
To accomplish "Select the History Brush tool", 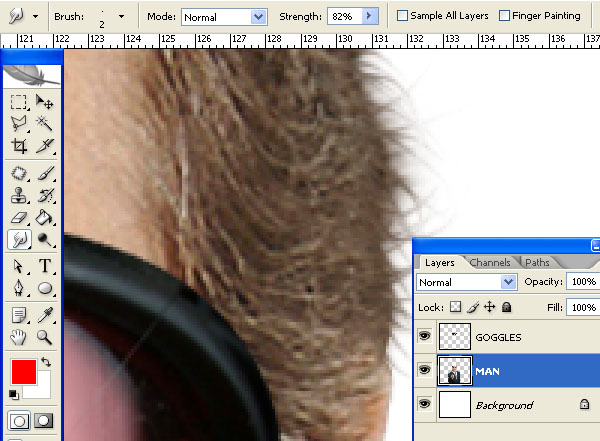I will click(44, 195).
